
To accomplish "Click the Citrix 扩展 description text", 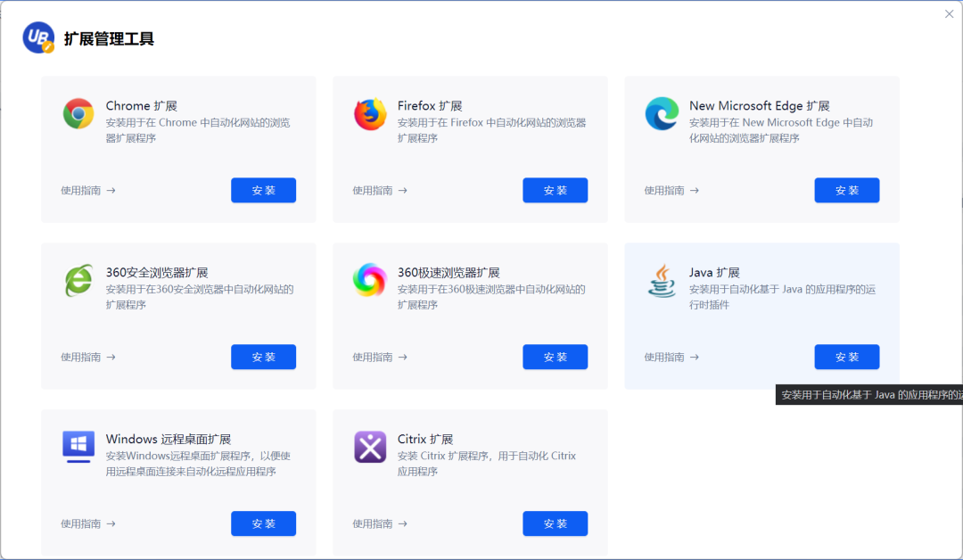I will point(487,464).
